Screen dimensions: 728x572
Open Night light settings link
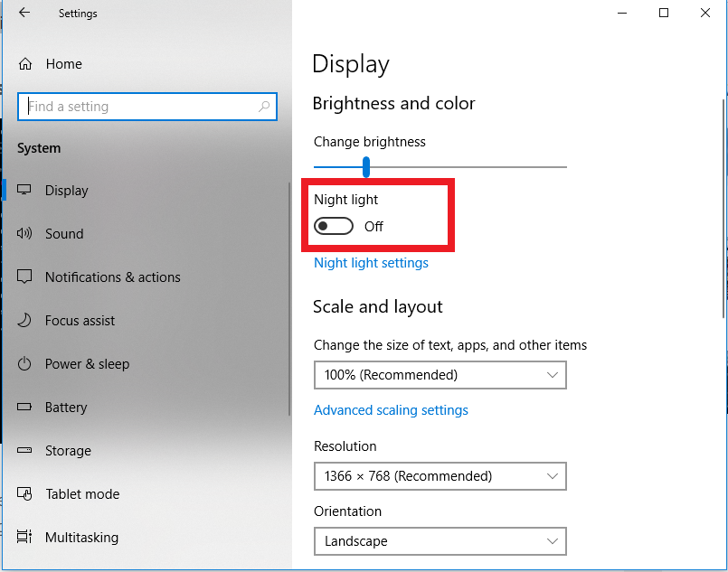click(371, 263)
